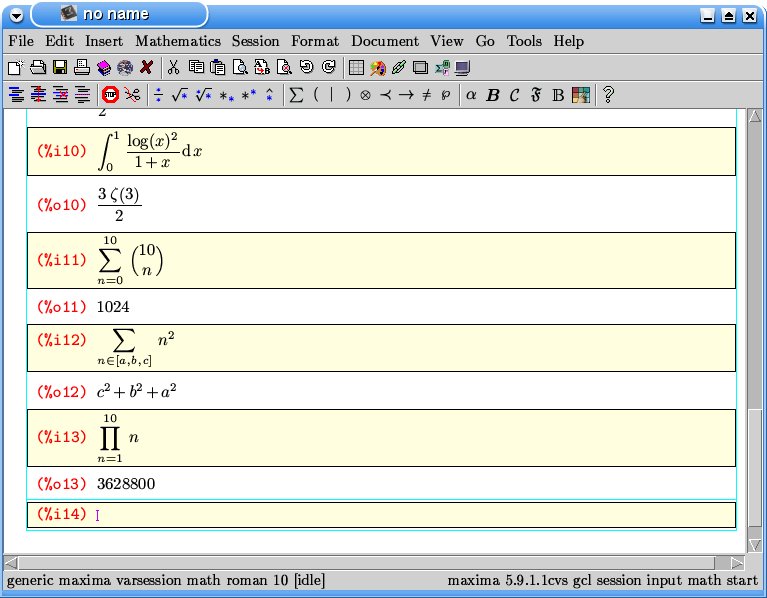767x598 pixels.
Task: Paste from clipboard icon
Action: point(218,67)
